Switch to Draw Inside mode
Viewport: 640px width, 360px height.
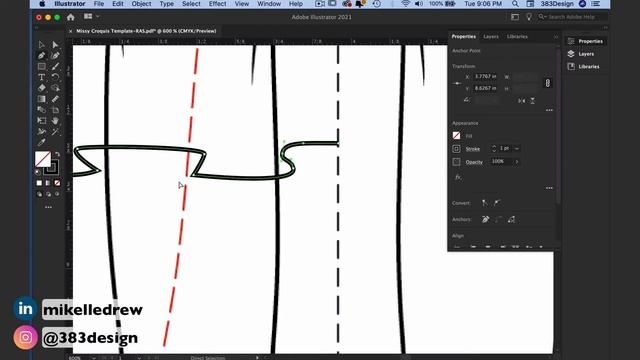[x=57, y=194]
